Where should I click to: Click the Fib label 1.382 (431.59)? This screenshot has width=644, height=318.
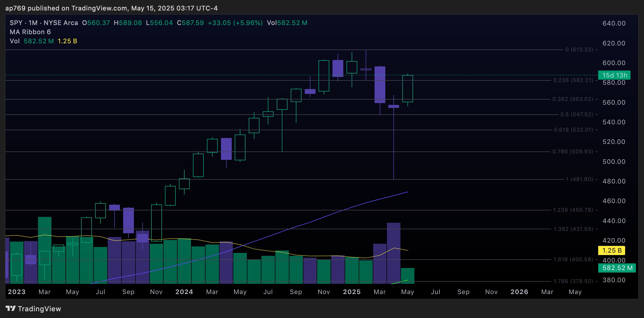click(x=573, y=229)
